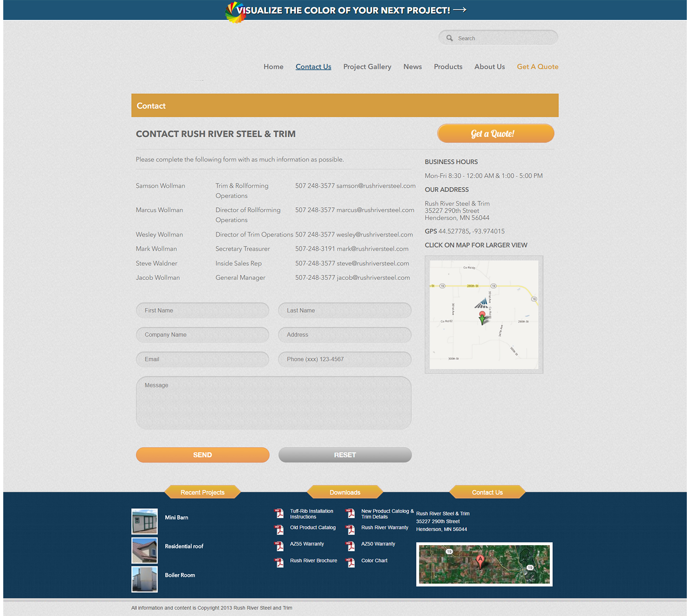Open the Project Gallery page
691x616 pixels.
click(x=367, y=67)
